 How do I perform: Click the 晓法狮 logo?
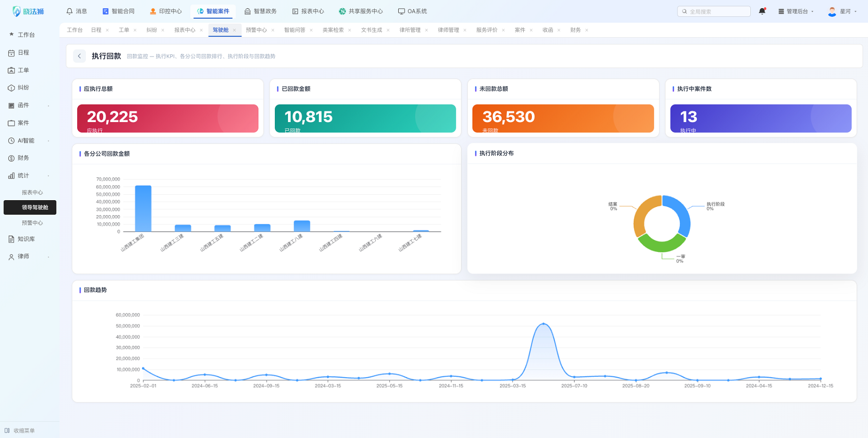(x=28, y=11)
